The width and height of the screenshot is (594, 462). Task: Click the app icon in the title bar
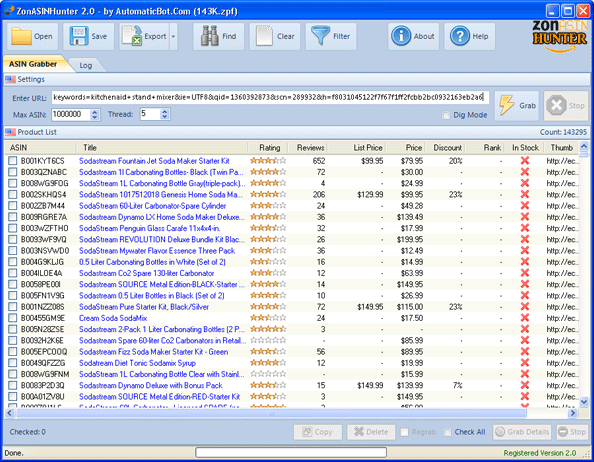point(8,11)
